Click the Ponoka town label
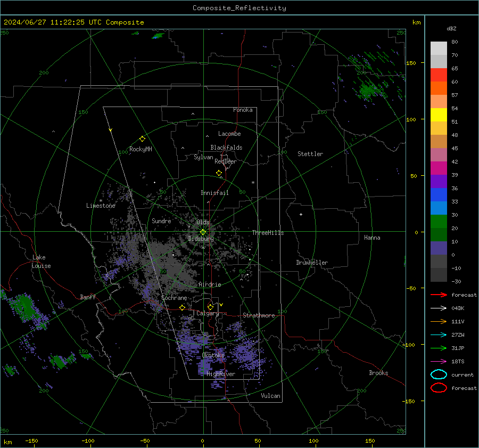 [243, 110]
